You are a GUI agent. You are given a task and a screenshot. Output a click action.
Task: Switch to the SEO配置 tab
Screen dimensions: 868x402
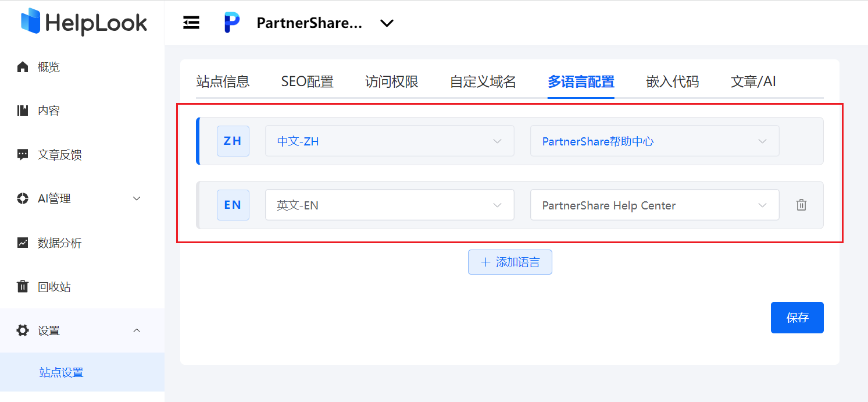307,81
